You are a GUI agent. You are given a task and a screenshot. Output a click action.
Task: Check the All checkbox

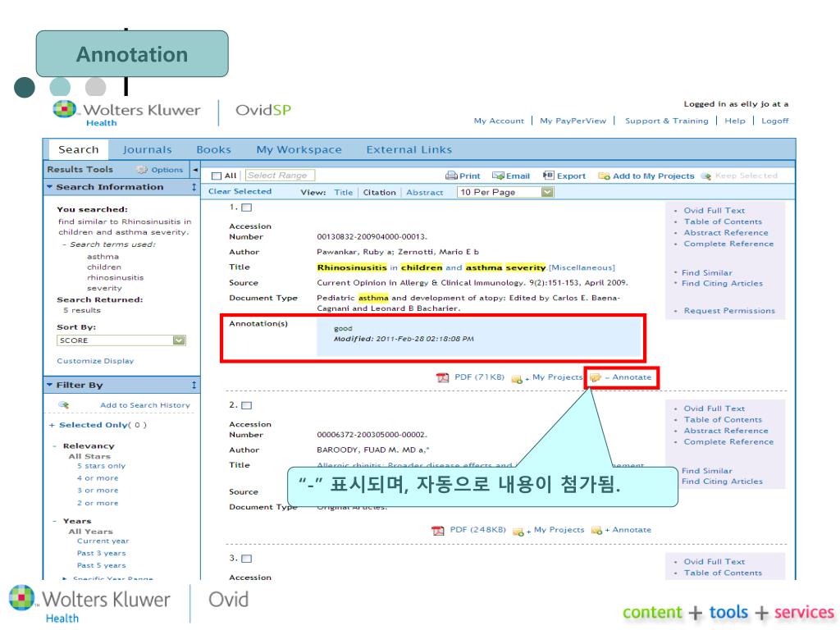tap(217, 176)
